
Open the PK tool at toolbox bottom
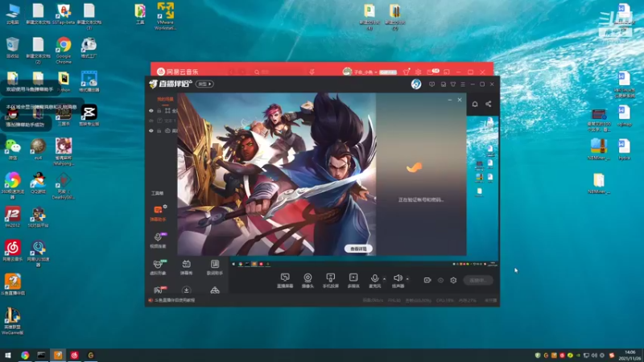pos(158,290)
